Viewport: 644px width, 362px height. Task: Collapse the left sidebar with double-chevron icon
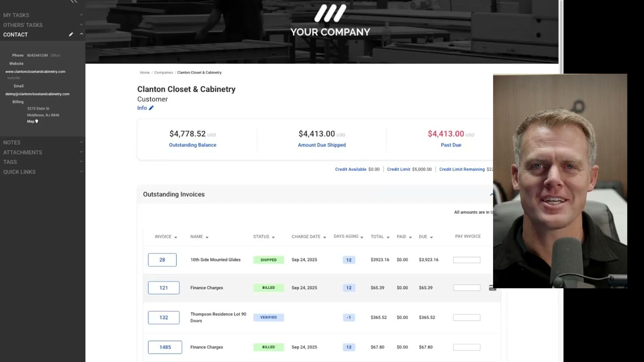(x=74, y=2)
